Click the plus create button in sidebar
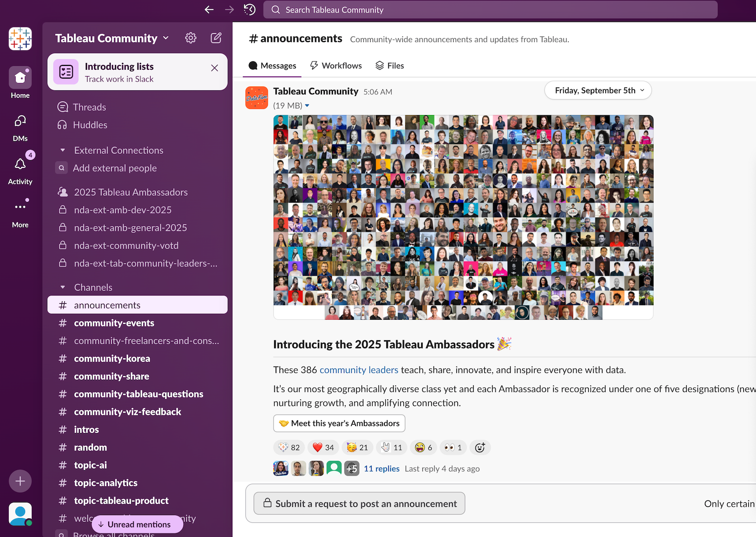This screenshot has height=537, width=756. tap(20, 481)
